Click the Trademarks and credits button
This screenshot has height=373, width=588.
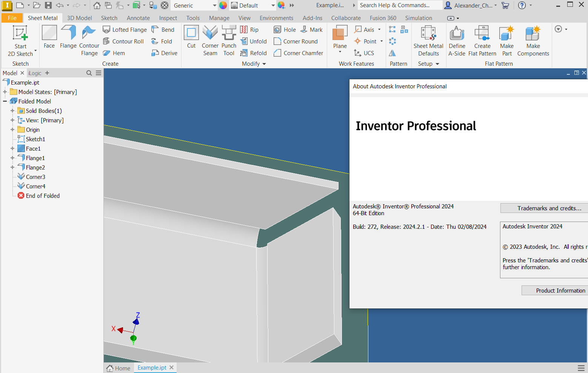click(543, 208)
